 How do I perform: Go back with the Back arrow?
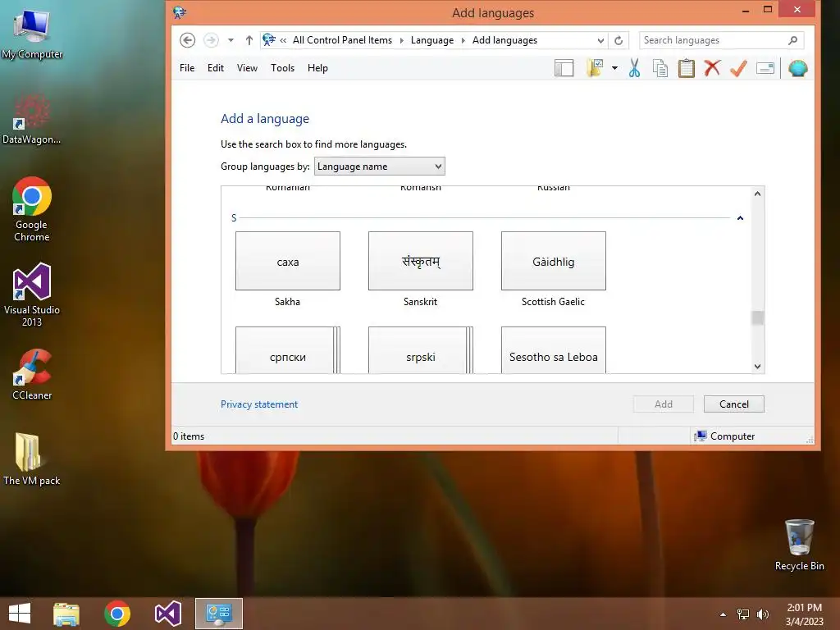(188, 40)
